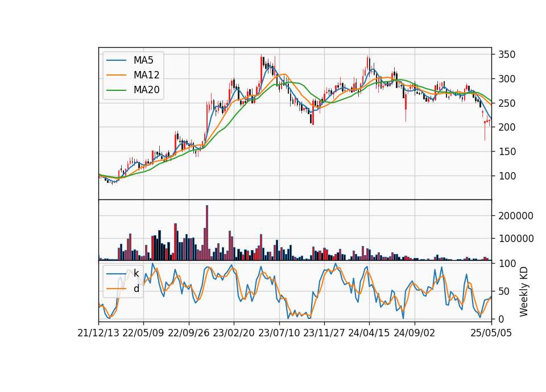Image resolution: width=546 pixels, height=392 pixels.
Task: Click the 24/04/15 date label
Action: tap(369, 333)
